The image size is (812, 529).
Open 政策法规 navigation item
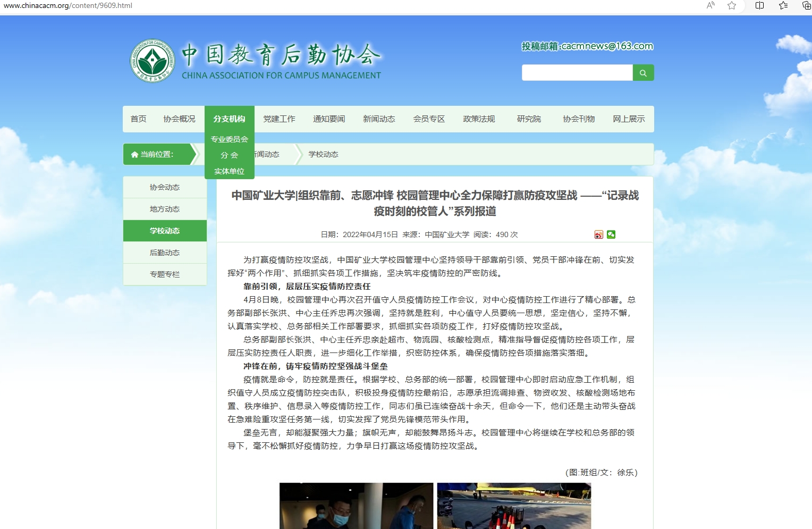[479, 119]
